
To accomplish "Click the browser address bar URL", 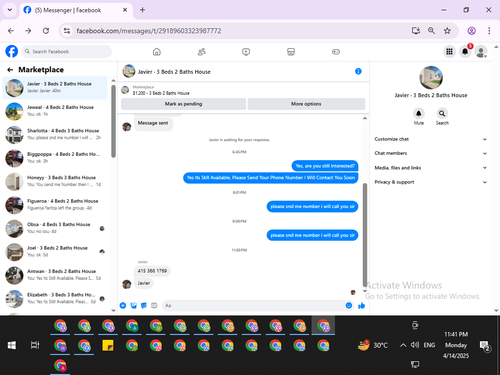I will pos(149,31).
